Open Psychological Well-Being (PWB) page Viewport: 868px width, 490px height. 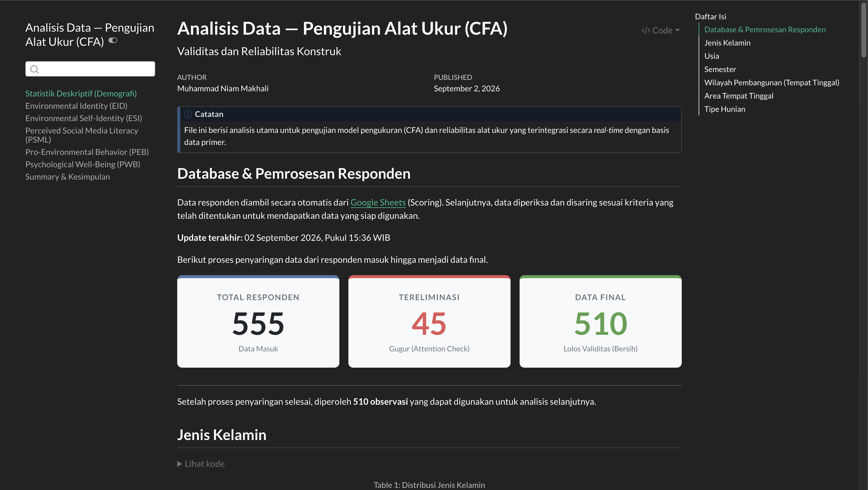click(x=83, y=165)
